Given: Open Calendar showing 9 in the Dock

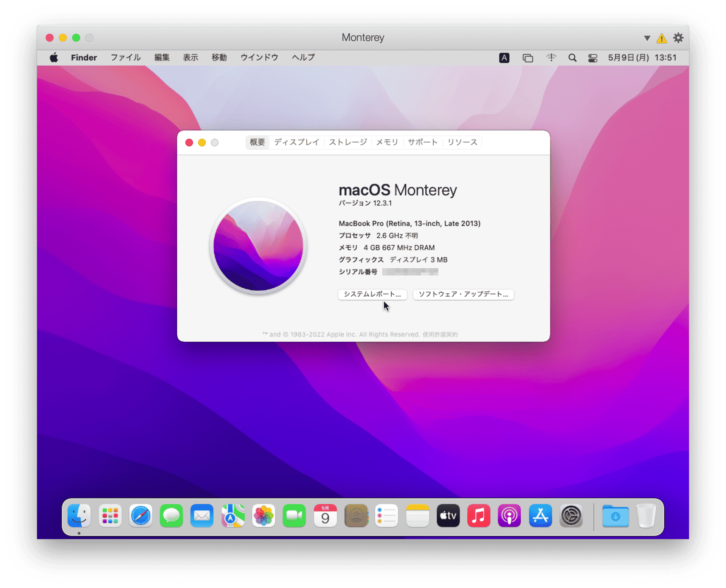Looking at the screenshot, I should coord(325,515).
